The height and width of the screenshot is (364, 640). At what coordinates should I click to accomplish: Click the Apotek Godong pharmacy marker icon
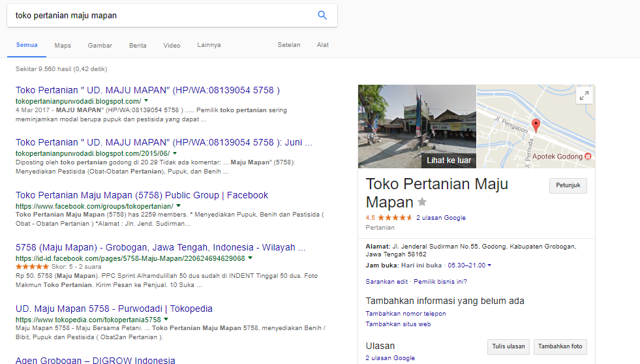point(588,157)
